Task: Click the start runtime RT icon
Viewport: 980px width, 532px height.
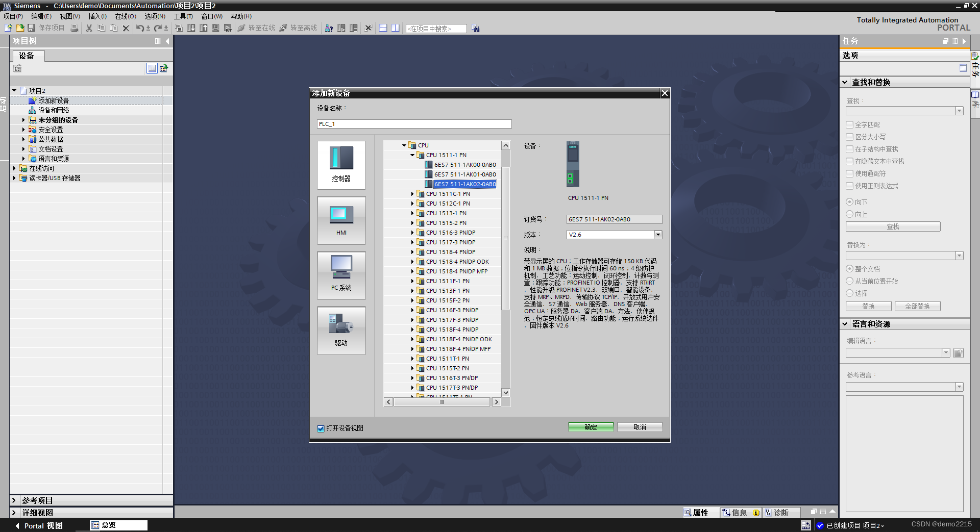Action: (x=228, y=28)
